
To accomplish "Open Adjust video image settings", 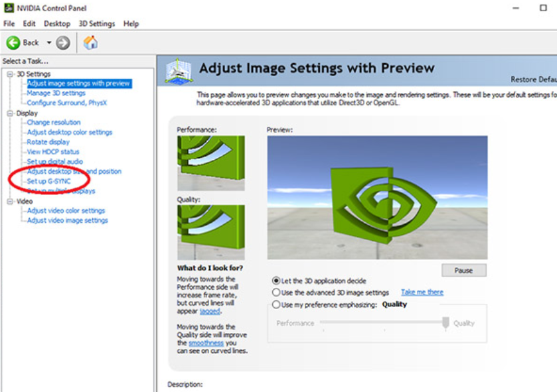I will (x=68, y=221).
